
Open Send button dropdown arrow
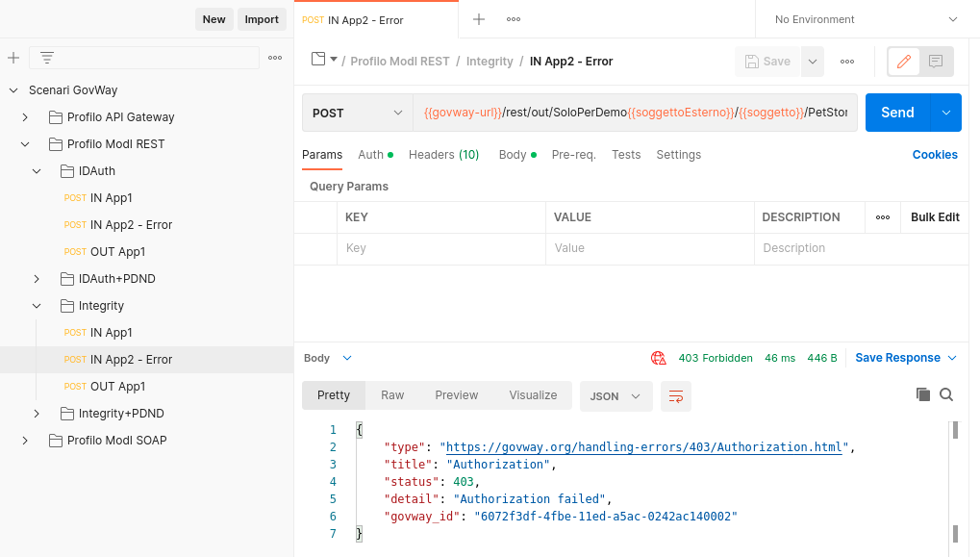point(946,113)
